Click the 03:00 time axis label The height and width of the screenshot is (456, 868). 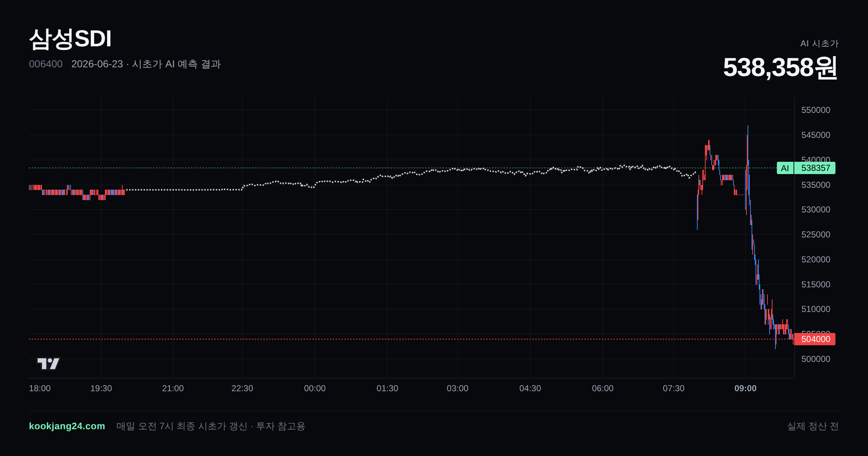tap(458, 388)
